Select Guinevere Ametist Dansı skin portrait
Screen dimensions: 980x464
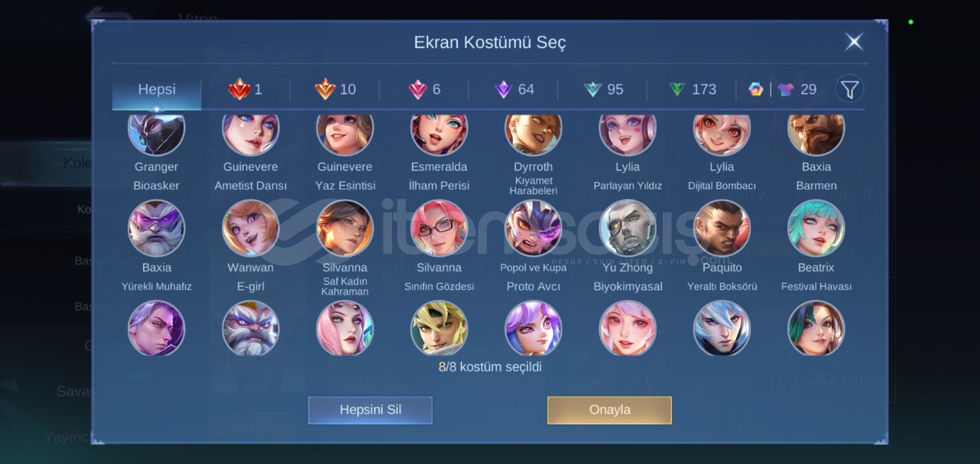(251, 133)
